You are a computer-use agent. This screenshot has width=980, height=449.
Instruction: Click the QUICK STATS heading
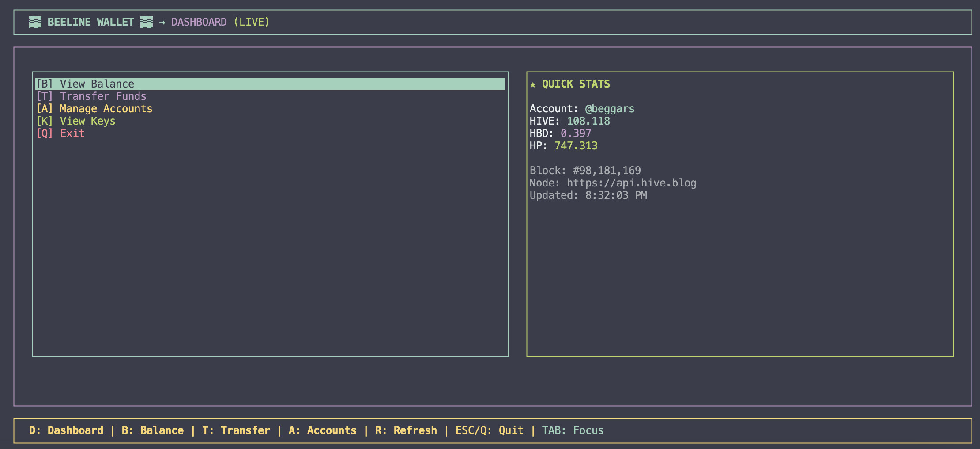tap(576, 84)
